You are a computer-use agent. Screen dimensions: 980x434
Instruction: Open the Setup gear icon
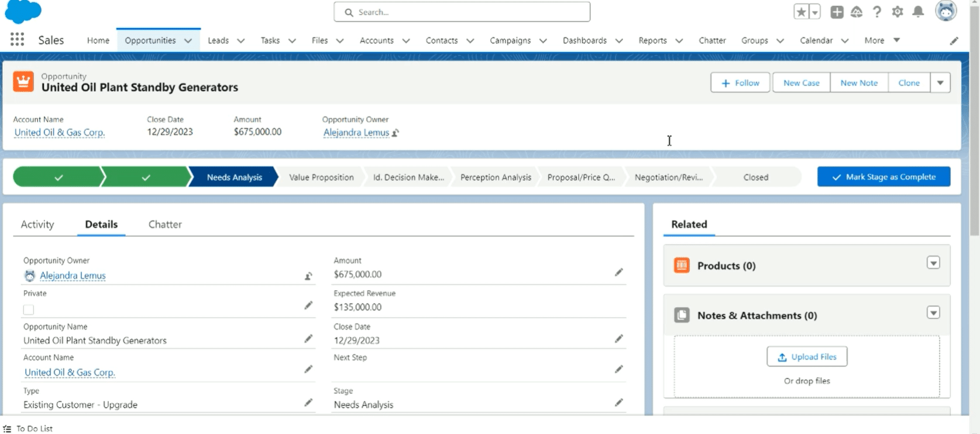(898, 12)
